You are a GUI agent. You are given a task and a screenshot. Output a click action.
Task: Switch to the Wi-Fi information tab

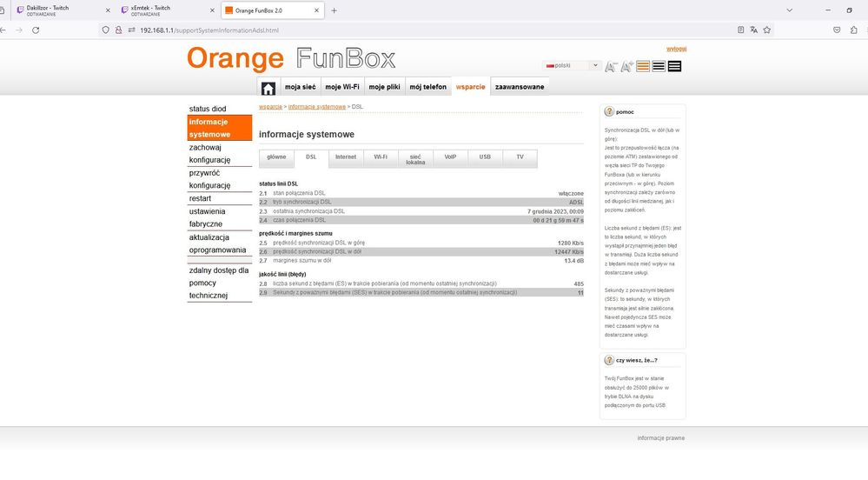click(x=381, y=157)
